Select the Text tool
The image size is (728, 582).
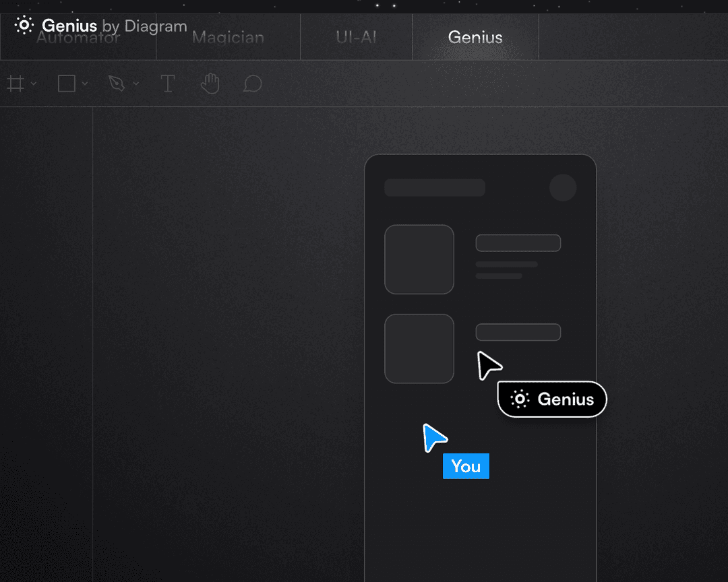click(168, 84)
